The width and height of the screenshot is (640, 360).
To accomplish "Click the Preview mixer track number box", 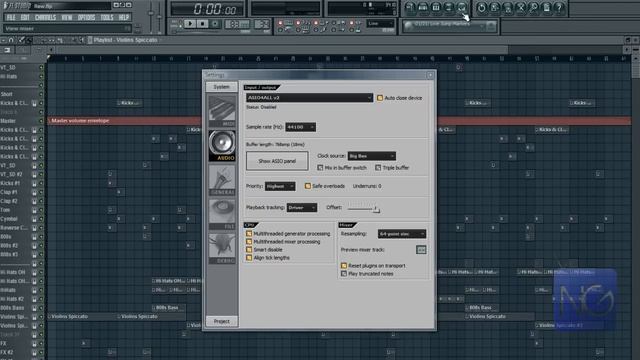I will (x=421, y=250).
